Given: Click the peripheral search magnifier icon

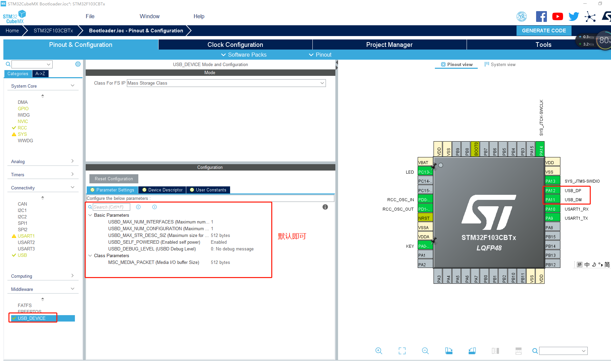Looking at the screenshot, I should click(8, 64).
